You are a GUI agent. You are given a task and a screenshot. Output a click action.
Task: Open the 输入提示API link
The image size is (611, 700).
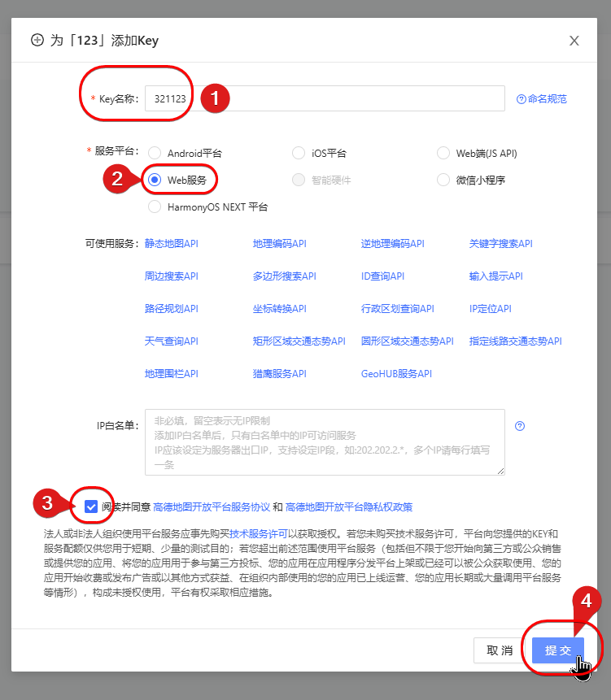point(495,276)
